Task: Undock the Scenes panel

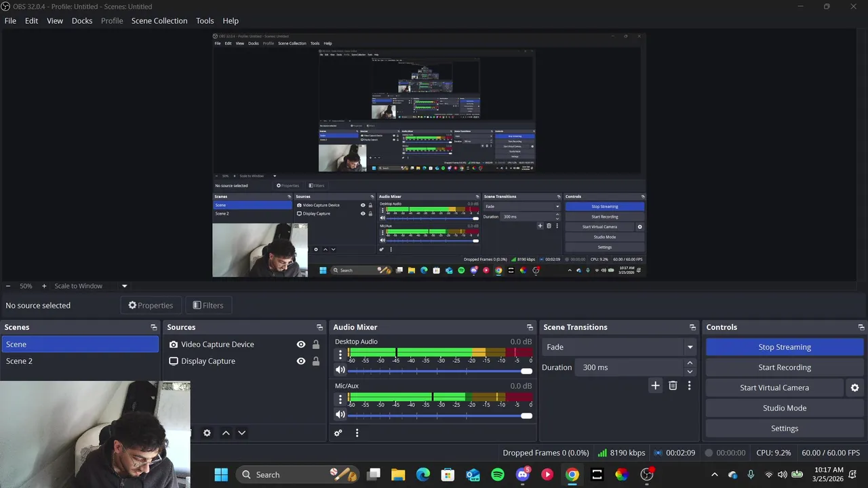Action: click(x=154, y=327)
